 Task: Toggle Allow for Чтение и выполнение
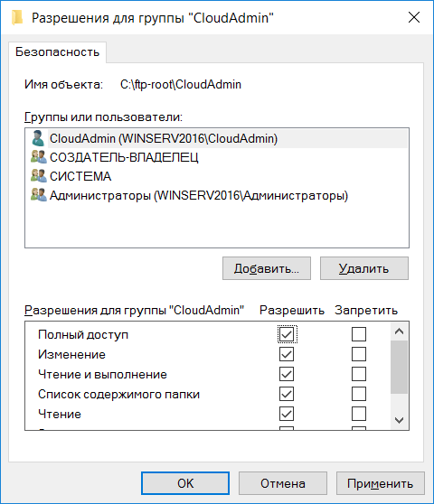point(287,374)
